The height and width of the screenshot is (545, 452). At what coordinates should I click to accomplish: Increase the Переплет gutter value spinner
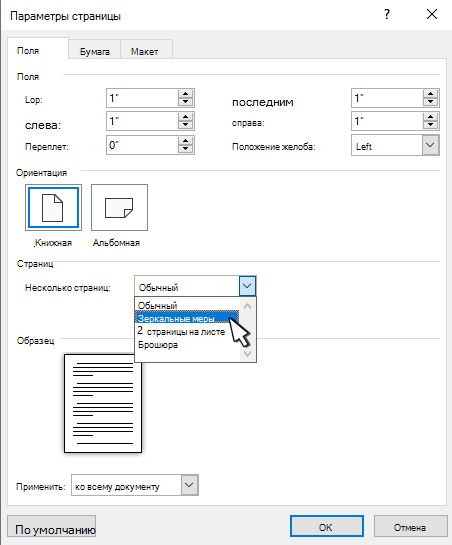pos(185,141)
